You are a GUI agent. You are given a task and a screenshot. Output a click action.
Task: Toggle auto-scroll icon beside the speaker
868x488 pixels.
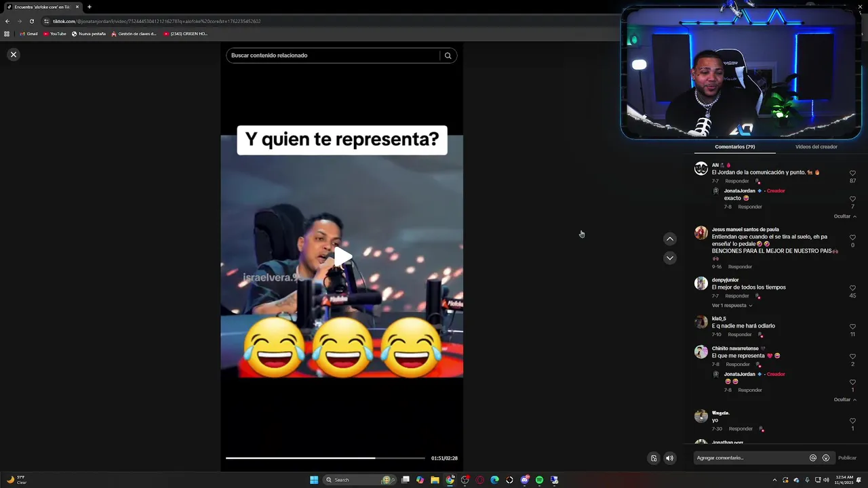pyautogui.click(x=654, y=458)
